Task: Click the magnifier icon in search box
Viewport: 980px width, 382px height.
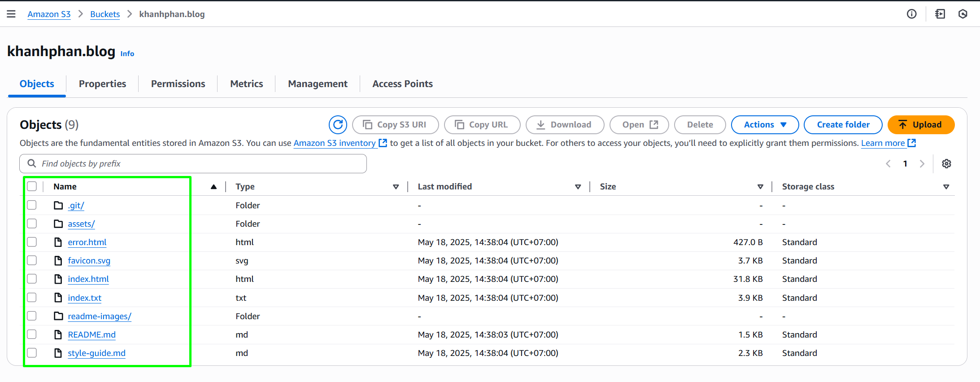Action: click(x=32, y=163)
